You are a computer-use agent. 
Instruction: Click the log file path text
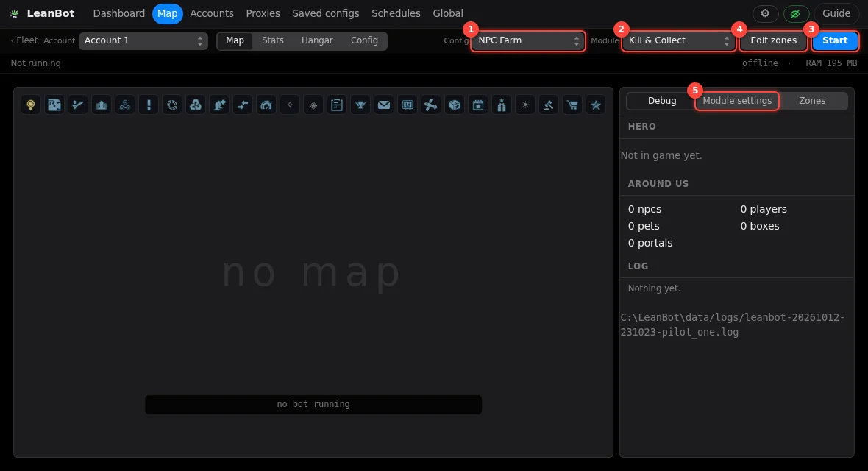click(733, 325)
